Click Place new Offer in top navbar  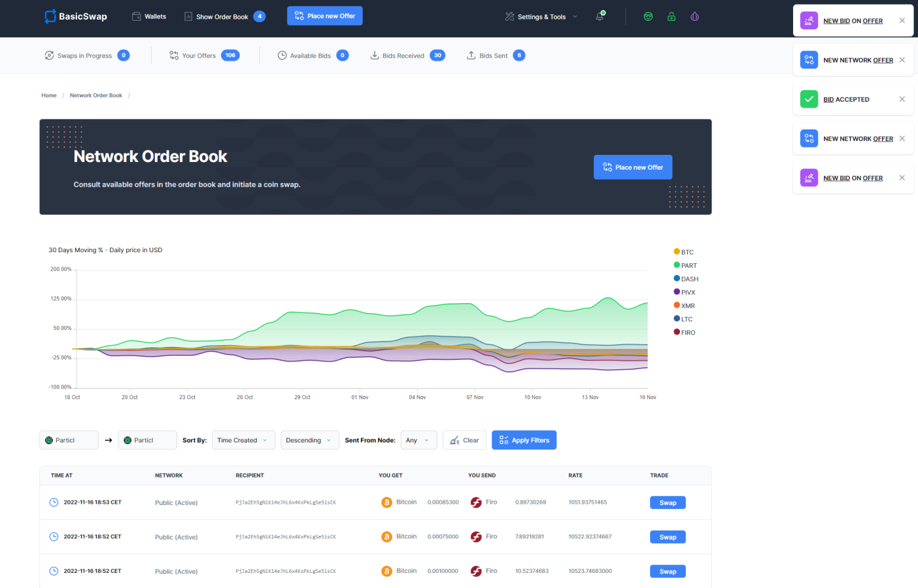(x=325, y=16)
